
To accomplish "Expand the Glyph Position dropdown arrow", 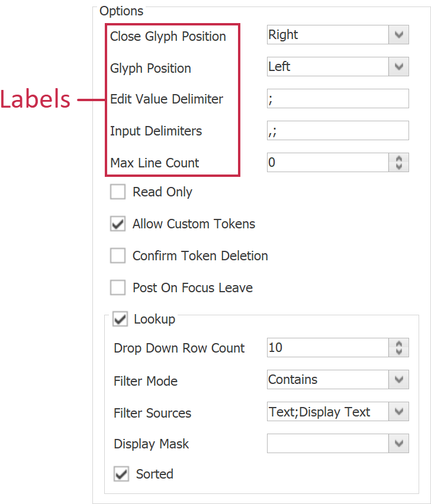I will pyautogui.click(x=398, y=67).
